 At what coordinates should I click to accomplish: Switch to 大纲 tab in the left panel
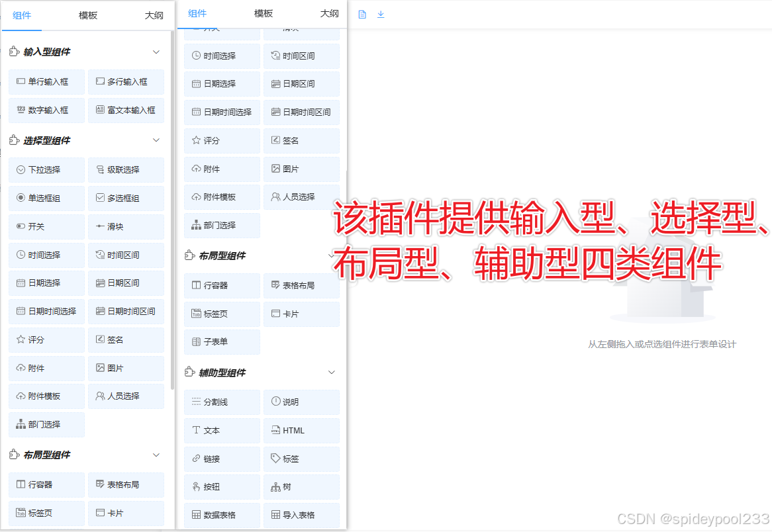click(x=154, y=15)
